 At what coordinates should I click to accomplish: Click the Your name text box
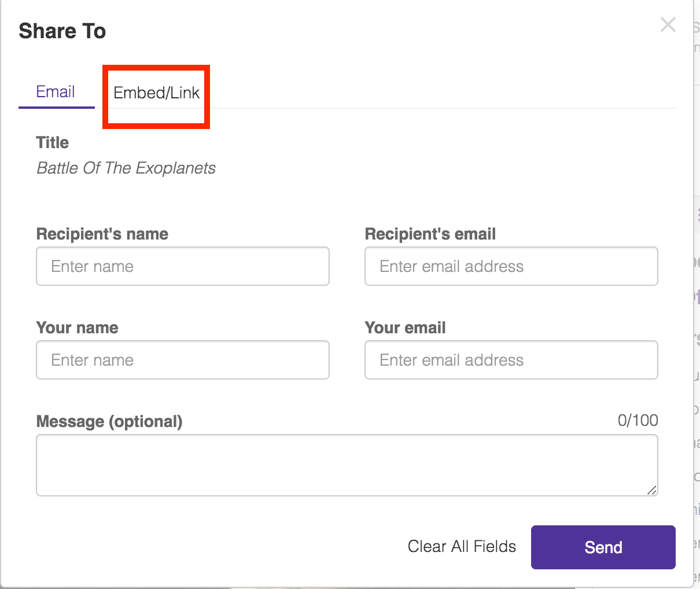click(x=182, y=360)
